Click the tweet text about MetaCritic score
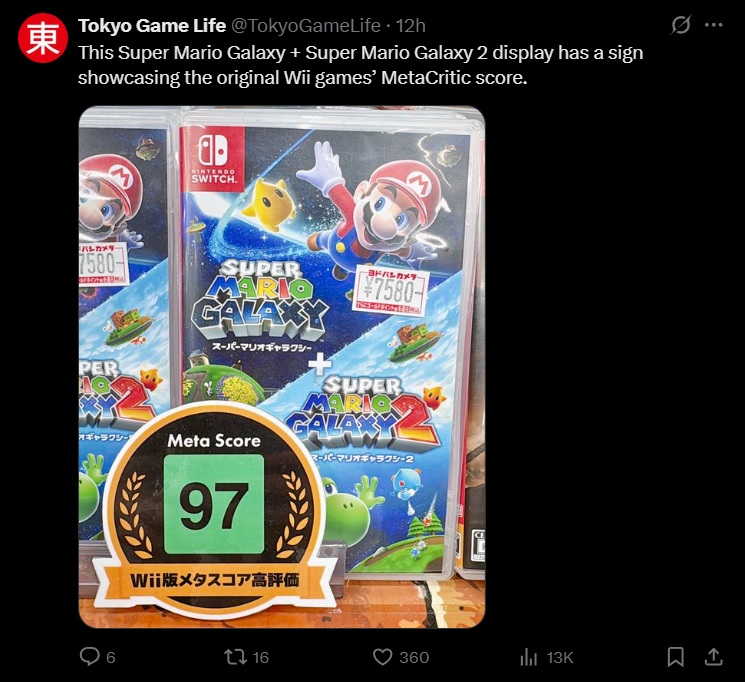The height and width of the screenshot is (682, 745). tap(360, 65)
